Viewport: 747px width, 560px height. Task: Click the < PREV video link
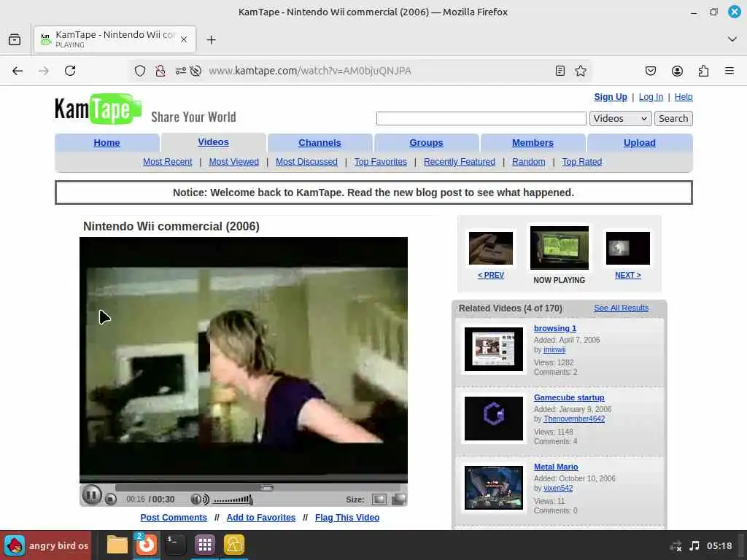point(491,275)
